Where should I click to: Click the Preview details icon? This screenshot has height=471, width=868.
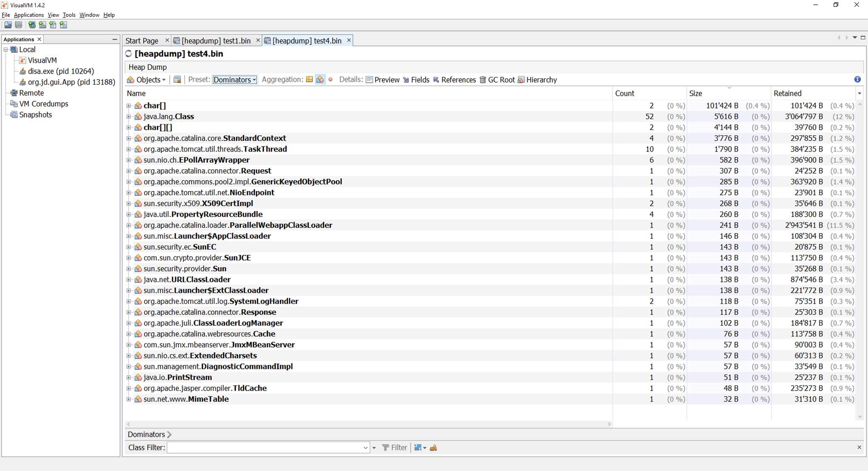pyautogui.click(x=369, y=80)
